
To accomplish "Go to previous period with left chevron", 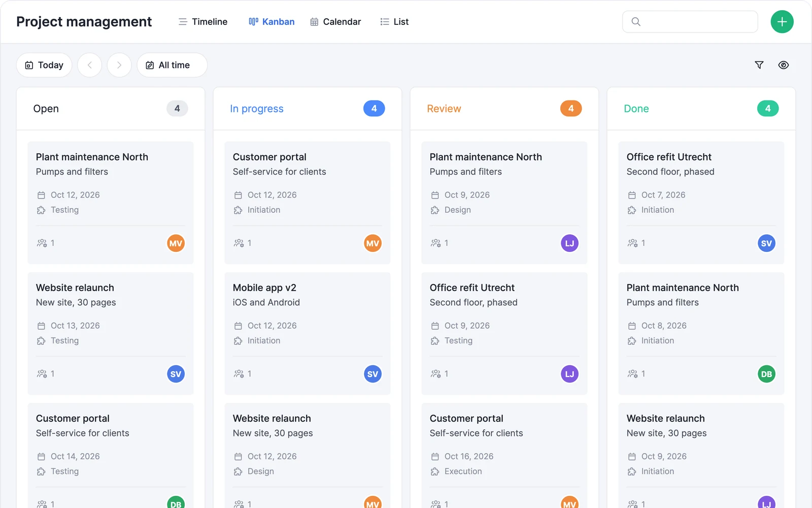I will 90,65.
